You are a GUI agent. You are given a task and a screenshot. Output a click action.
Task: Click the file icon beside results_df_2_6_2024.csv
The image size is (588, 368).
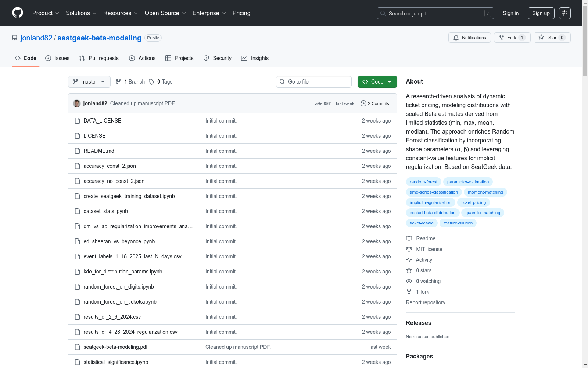(x=77, y=317)
